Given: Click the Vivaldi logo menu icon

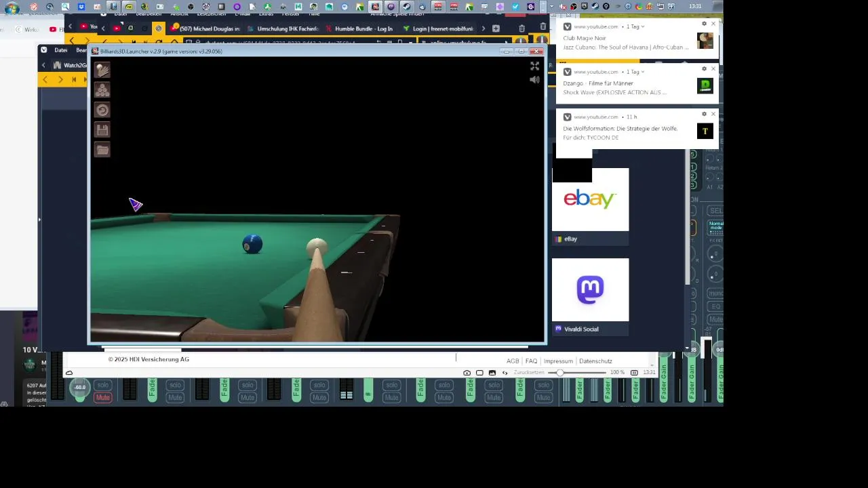Looking at the screenshot, I should click(44, 50).
